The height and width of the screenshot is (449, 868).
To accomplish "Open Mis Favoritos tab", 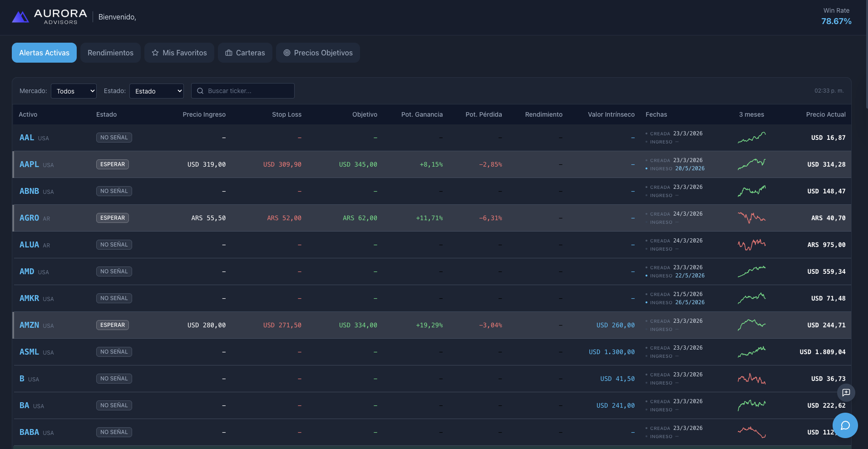I will pos(179,53).
